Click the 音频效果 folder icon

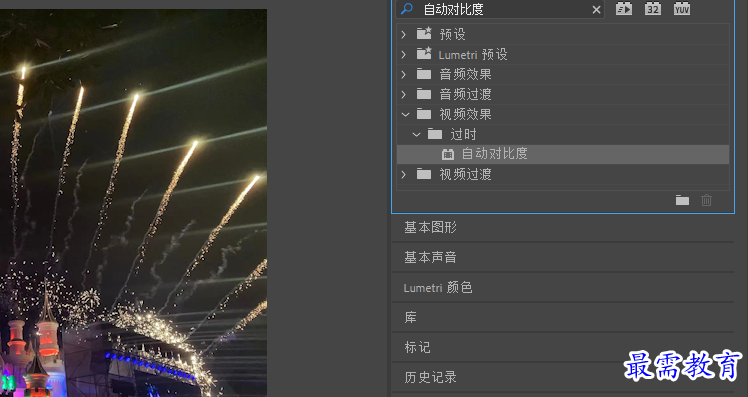tap(424, 74)
